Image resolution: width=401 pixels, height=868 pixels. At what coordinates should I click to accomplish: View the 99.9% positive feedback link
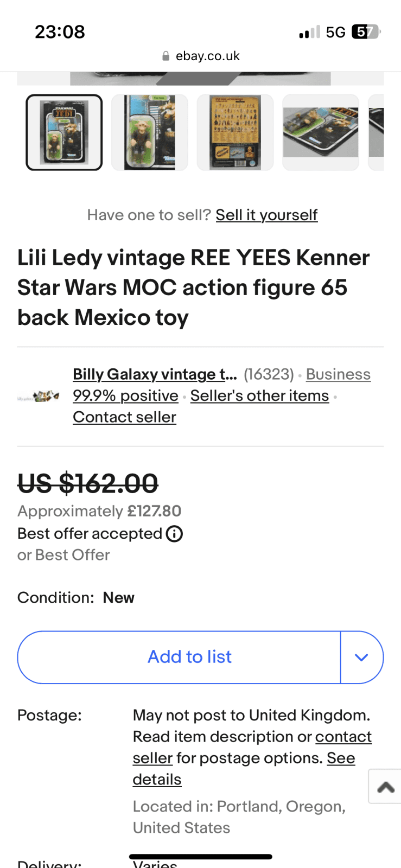point(125,396)
